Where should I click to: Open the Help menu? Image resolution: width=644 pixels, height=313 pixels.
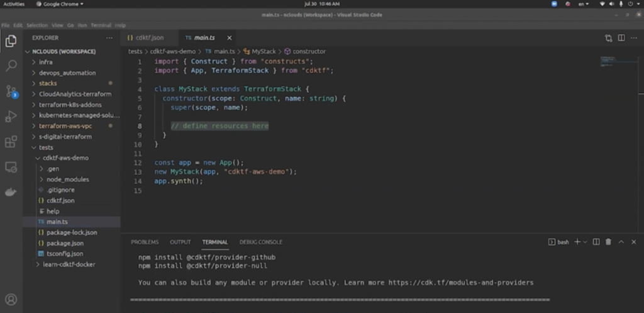(120, 25)
